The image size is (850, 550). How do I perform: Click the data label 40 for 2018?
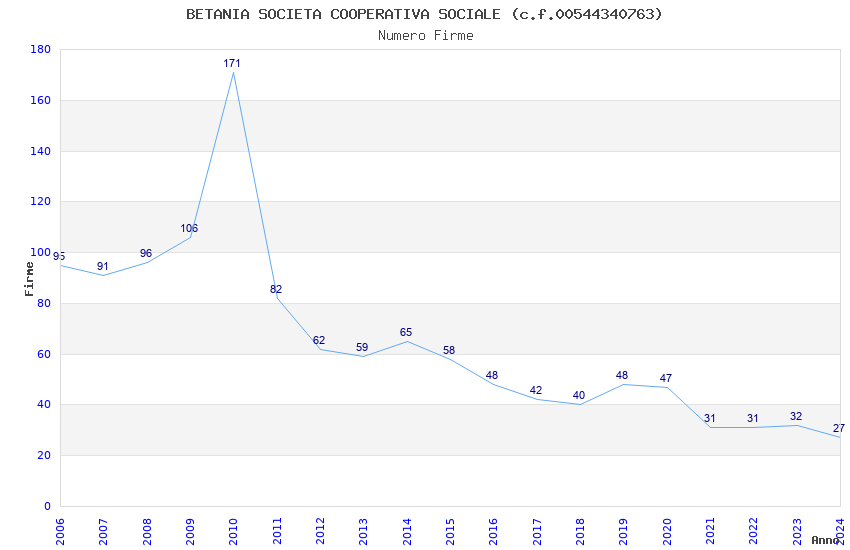click(579, 395)
